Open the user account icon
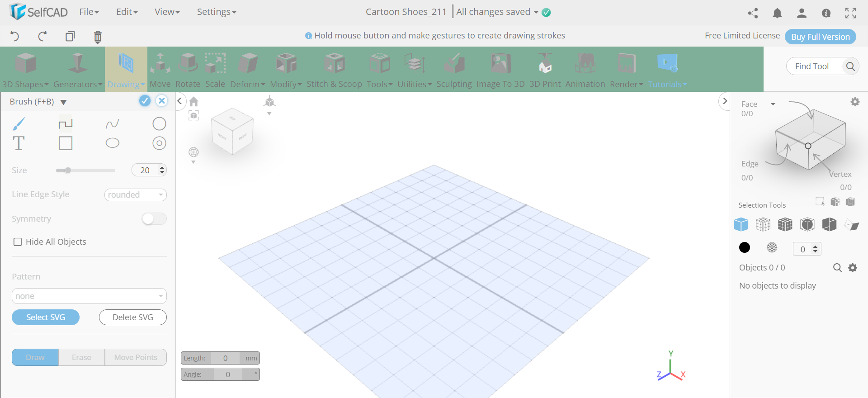868x398 pixels. [x=802, y=13]
